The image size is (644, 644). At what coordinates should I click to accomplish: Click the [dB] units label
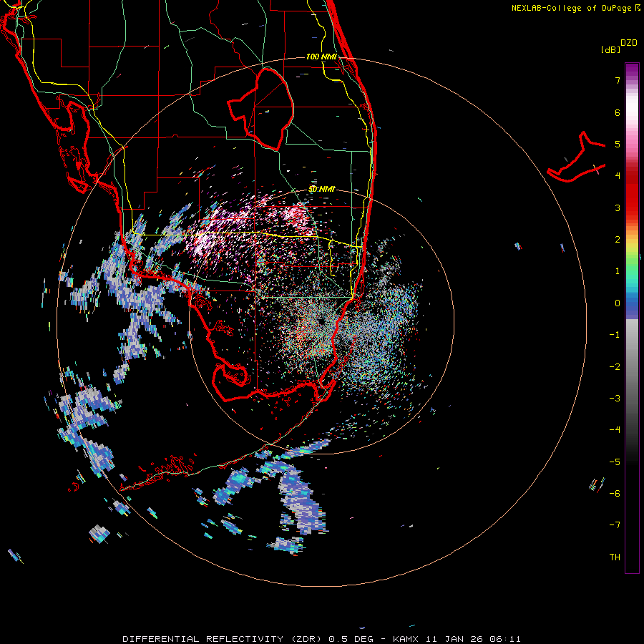tap(611, 49)
